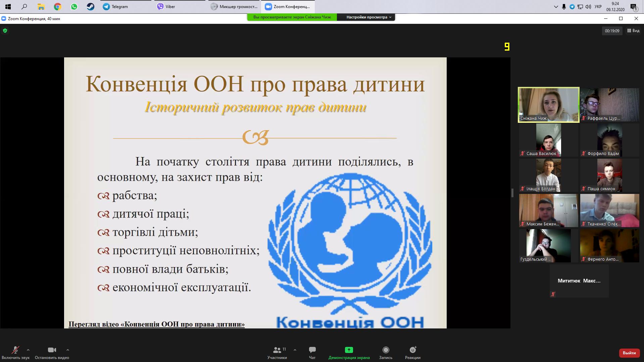The height and width of the screenshot is (362, 644).
Task: Click Telegram tray icon
Action: (x=572, y=7)
